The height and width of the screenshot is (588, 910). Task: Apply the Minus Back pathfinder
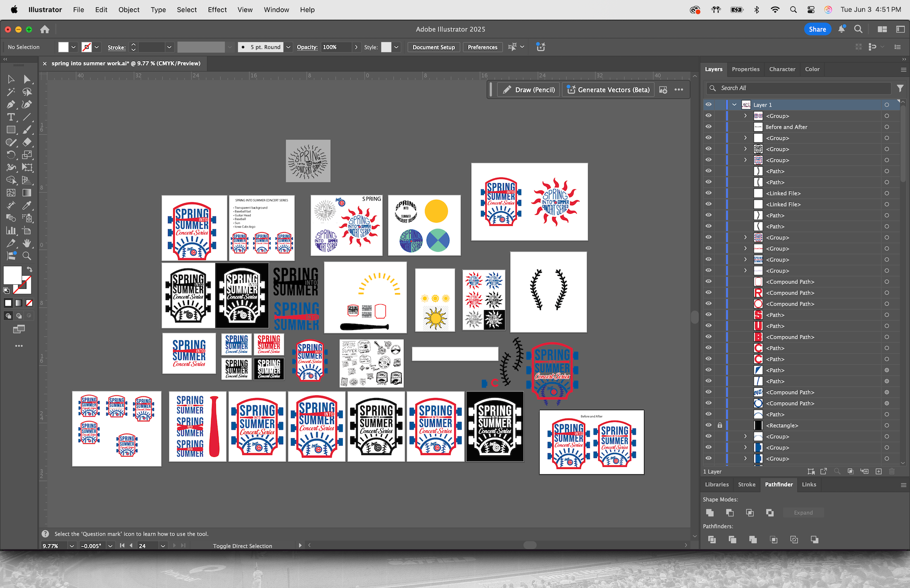pos(815,540)
